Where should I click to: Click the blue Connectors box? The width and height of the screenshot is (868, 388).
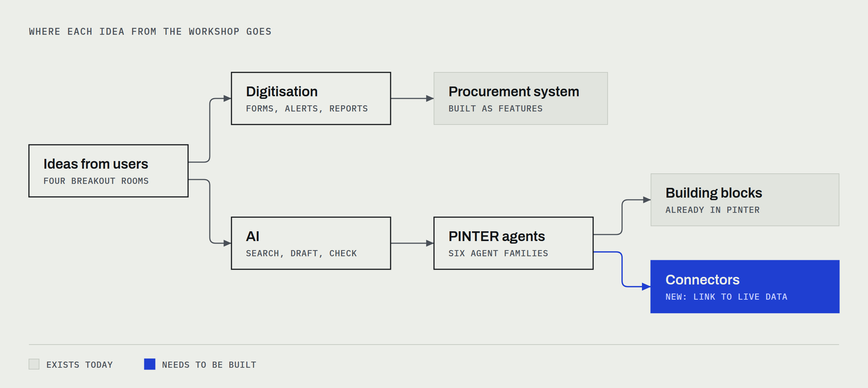point(745,287)
